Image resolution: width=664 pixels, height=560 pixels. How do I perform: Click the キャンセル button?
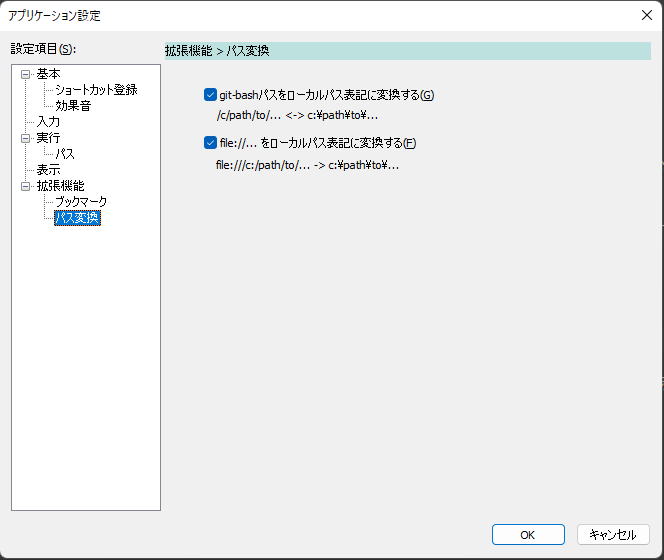tap(613, 535)
